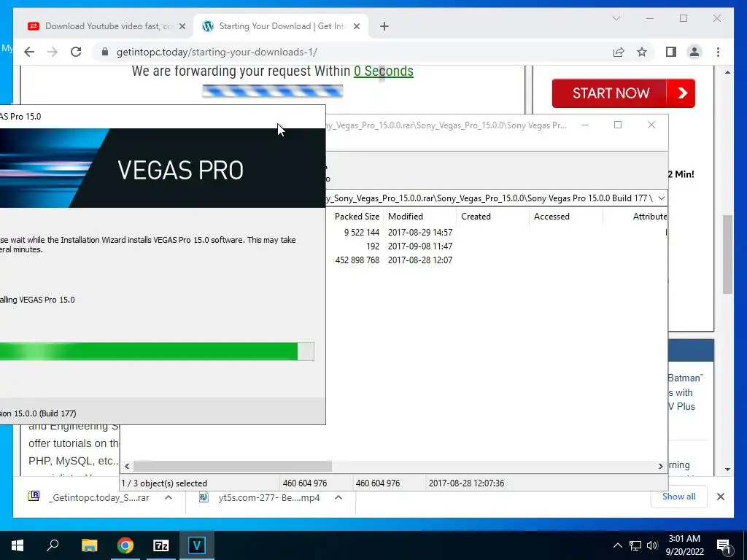Open the Chrome profile avatar
The width and height of the screenshot is (747, 560).
coord(694,52)
